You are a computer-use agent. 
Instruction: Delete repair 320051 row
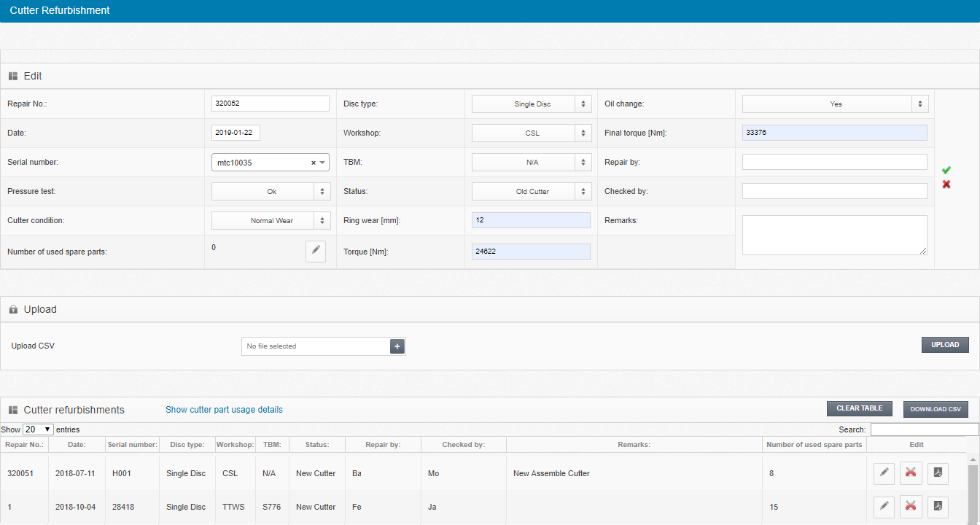tap(911, 473)
